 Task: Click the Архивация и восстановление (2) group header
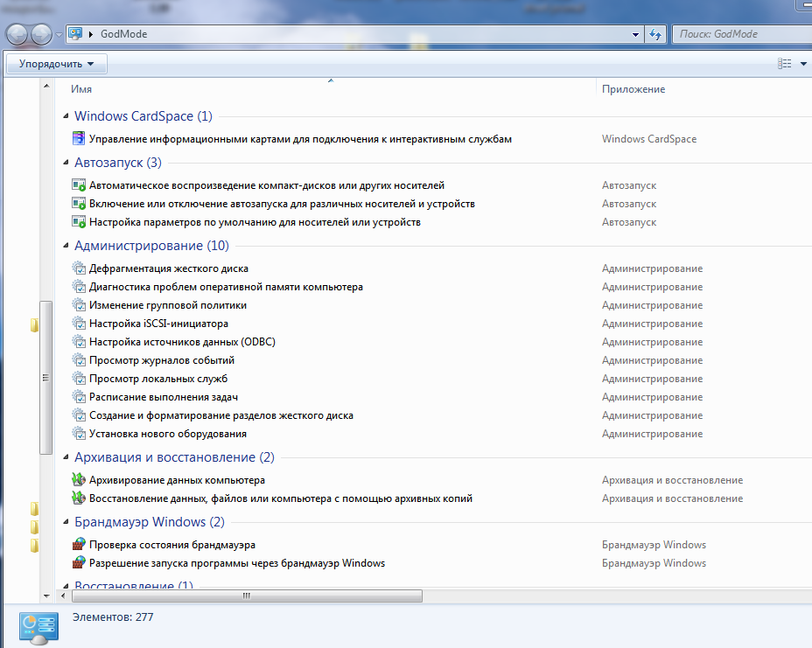pyautogui.click(x=174, y=457)
